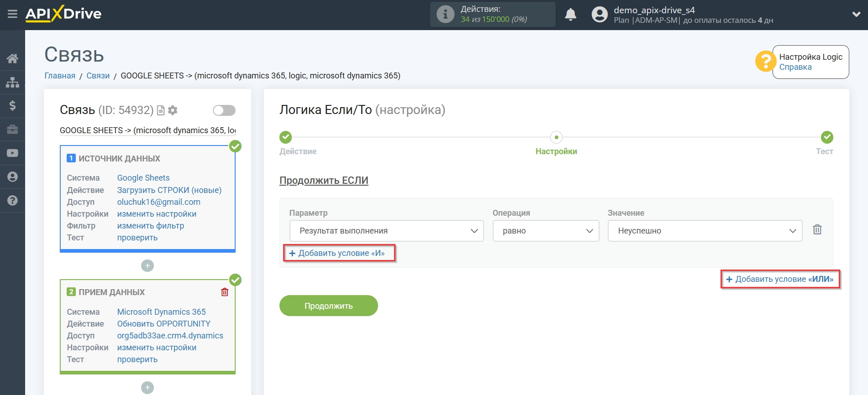Viewport: 868px width, 395px height.
Task: Add step after ПРИЕМ ДАННЫХ block
Action: [147, 388]
